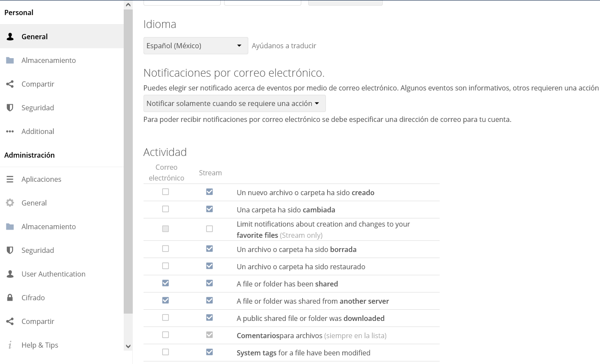Screen dimensions: 600x364
Task: Open Administración Seguridad settings
Action: pos(62,250)
